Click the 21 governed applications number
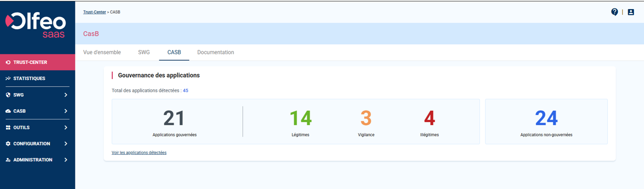The width and height of the screenshot is (644, 189). pos(174,118)
